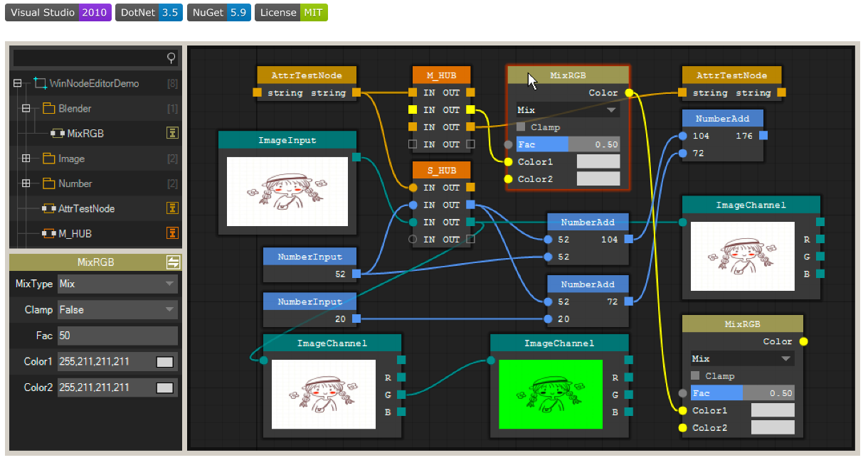
Task: Click the Blender folder icon in the tree
Action: [49, 109]
